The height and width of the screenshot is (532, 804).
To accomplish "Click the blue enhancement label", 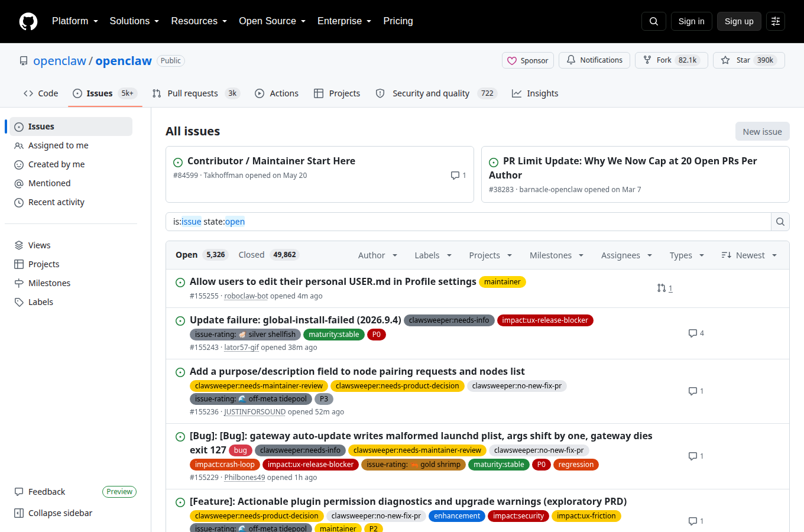I will coord(457,516).
